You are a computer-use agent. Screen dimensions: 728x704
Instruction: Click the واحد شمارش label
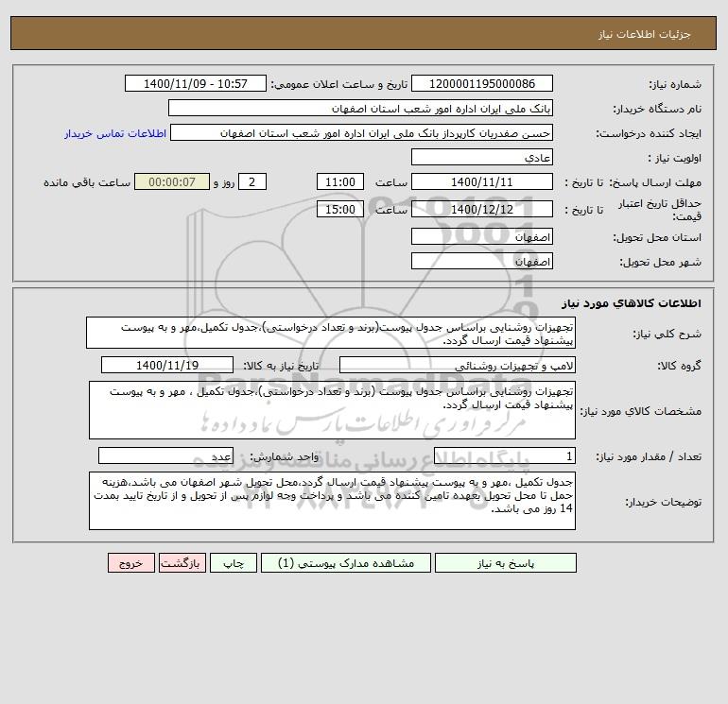(x=285, y=456)
